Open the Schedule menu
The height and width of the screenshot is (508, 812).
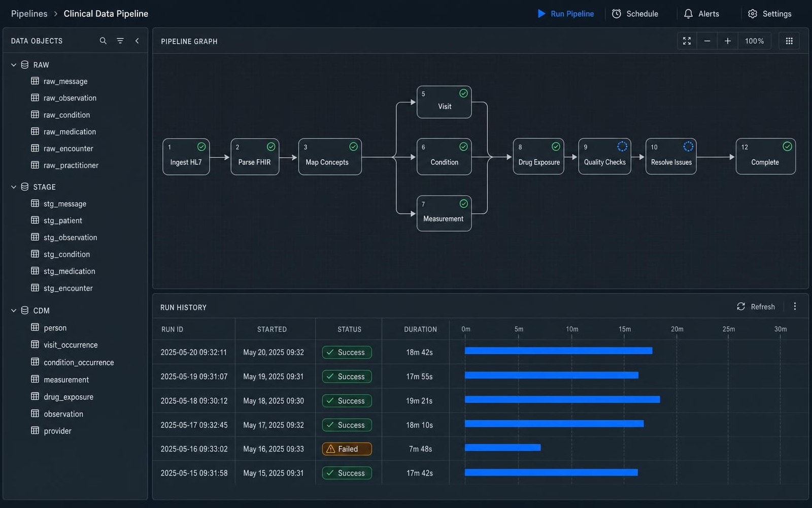(635, 14)
